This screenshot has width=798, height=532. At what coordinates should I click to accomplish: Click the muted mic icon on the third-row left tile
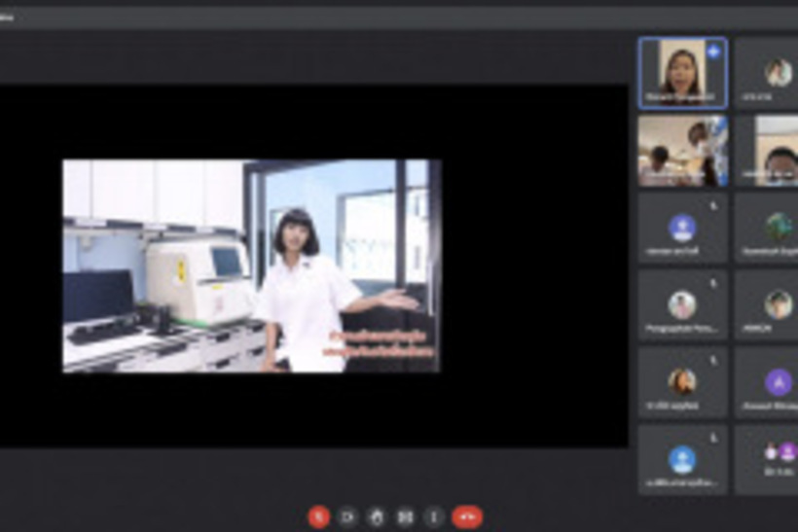(x=713, y=205)
